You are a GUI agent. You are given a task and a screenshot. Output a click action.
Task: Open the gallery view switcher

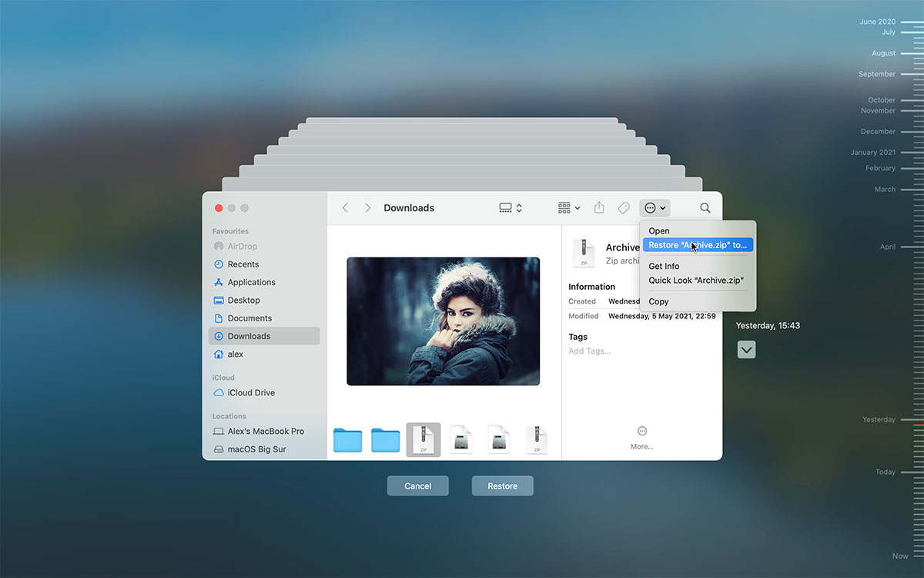[x=511, y=208]
